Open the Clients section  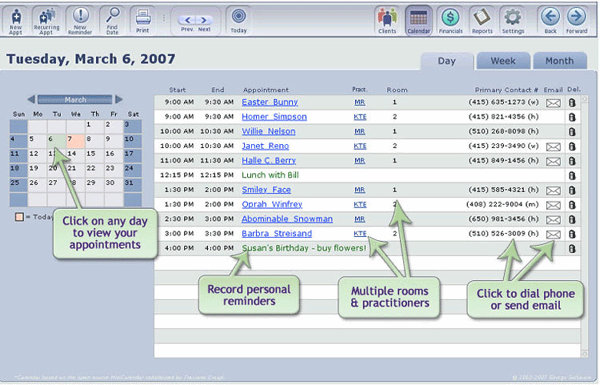(x=387, y=21)
